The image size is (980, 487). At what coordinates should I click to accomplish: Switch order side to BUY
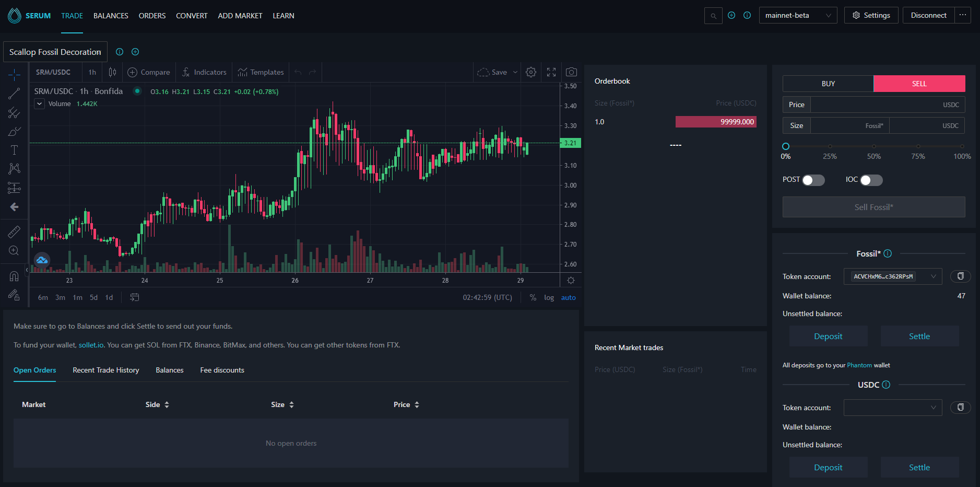pyautogui.click(x=828, y=84)
